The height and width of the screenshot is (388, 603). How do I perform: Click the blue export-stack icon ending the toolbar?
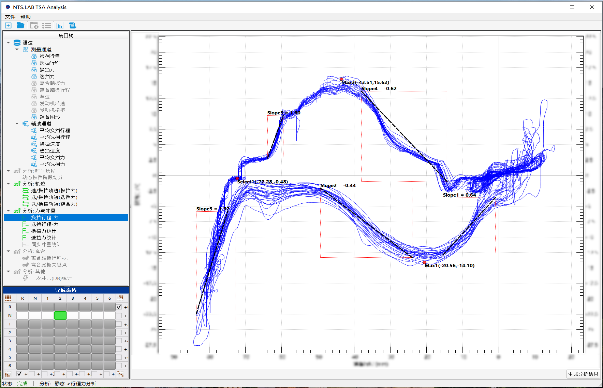[x=72, y=25]
